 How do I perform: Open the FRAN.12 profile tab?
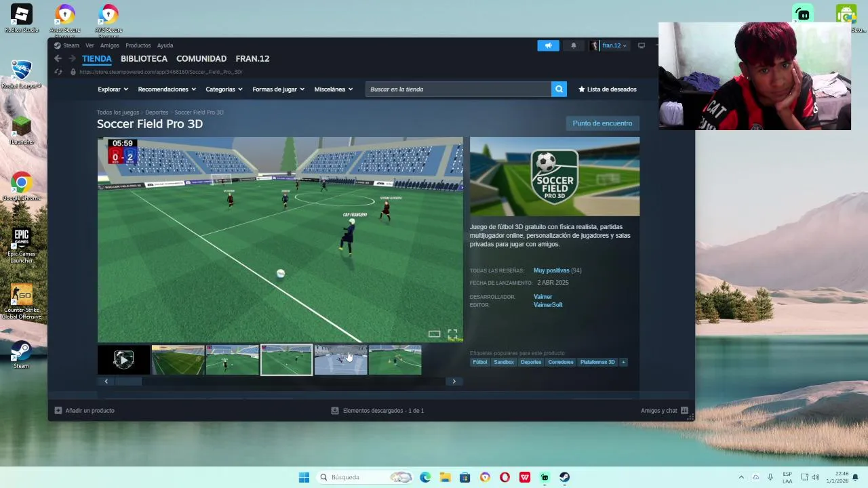pyautogui.click(x=252, y=59)
